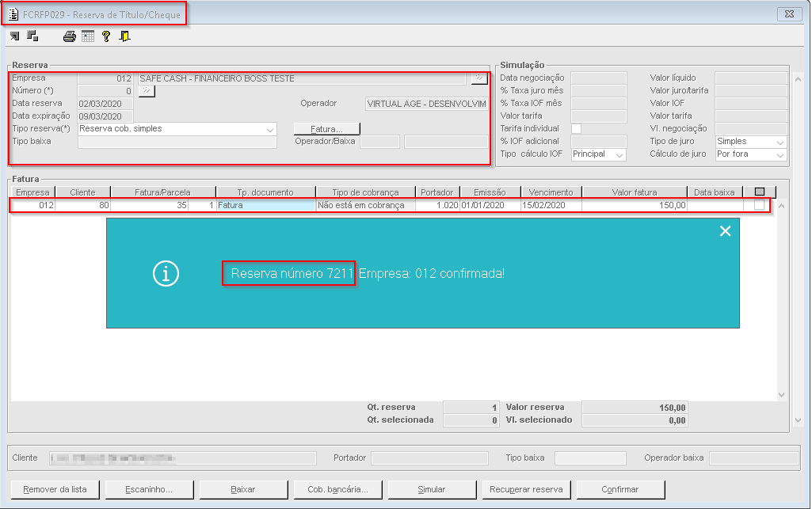This screenshot has height=509, width=812.
Task: Click the arrow shortcut icon in toolbar
Action: 14,36
